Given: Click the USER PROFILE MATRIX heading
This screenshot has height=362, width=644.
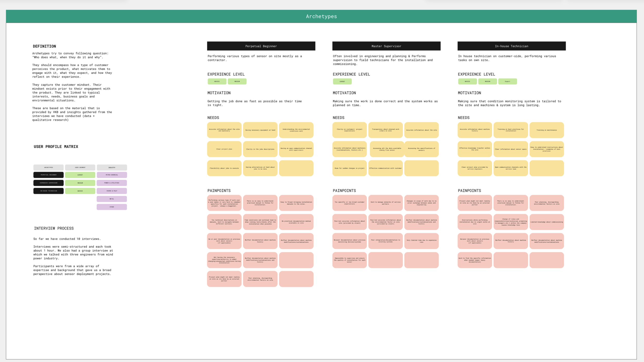Looking at the screenshot, I should click(56, 146).
